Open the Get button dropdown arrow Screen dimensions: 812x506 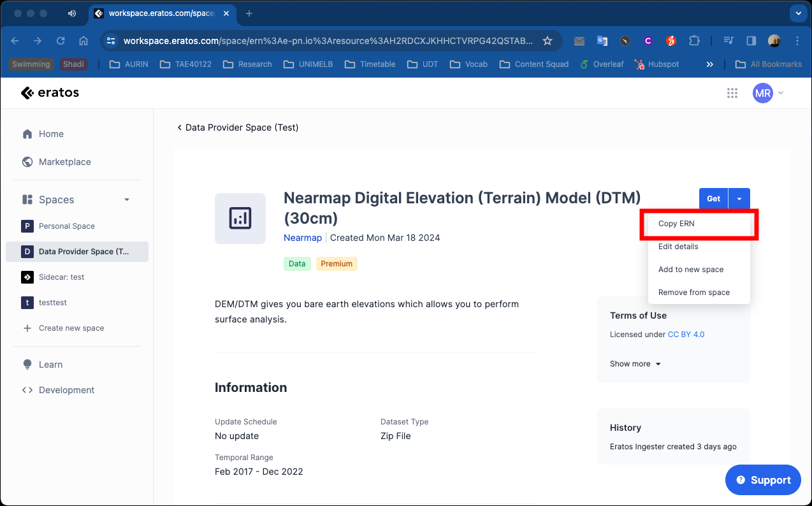[x=739, y=199]
